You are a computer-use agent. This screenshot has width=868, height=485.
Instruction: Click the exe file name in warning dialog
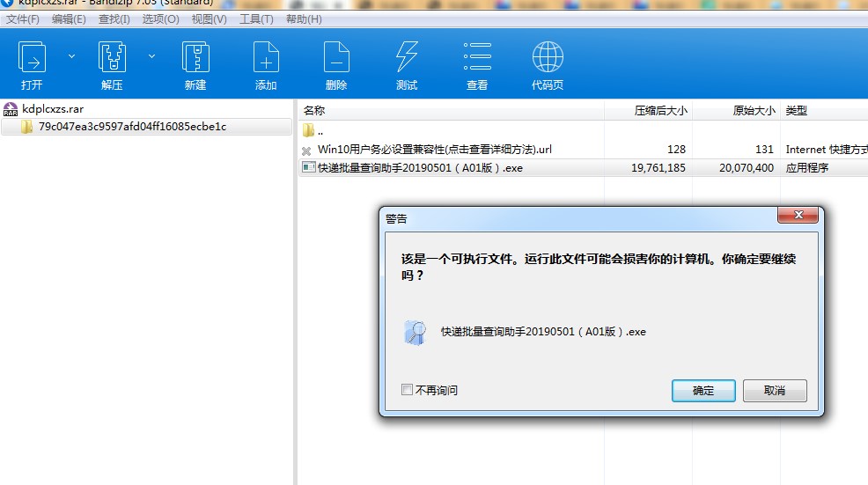pos(543,332)
